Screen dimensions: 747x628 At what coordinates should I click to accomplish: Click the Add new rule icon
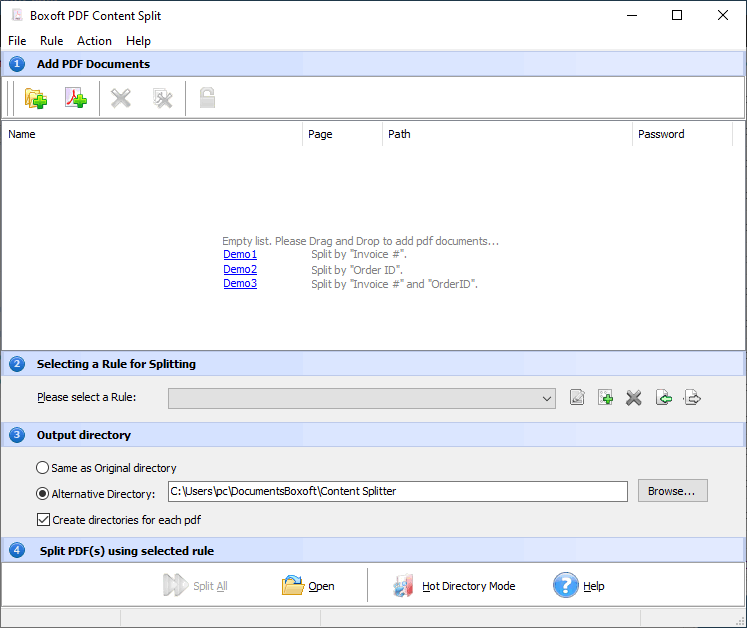(x=606, y=397)
